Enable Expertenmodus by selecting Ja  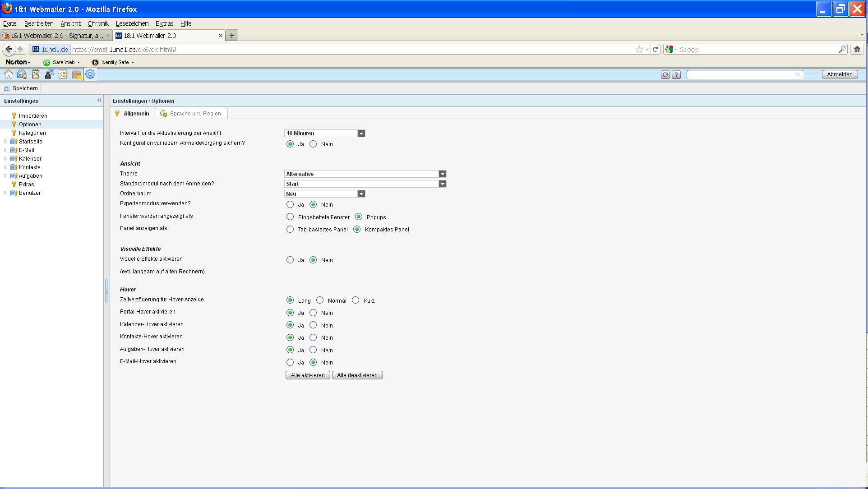coord(290,204)
